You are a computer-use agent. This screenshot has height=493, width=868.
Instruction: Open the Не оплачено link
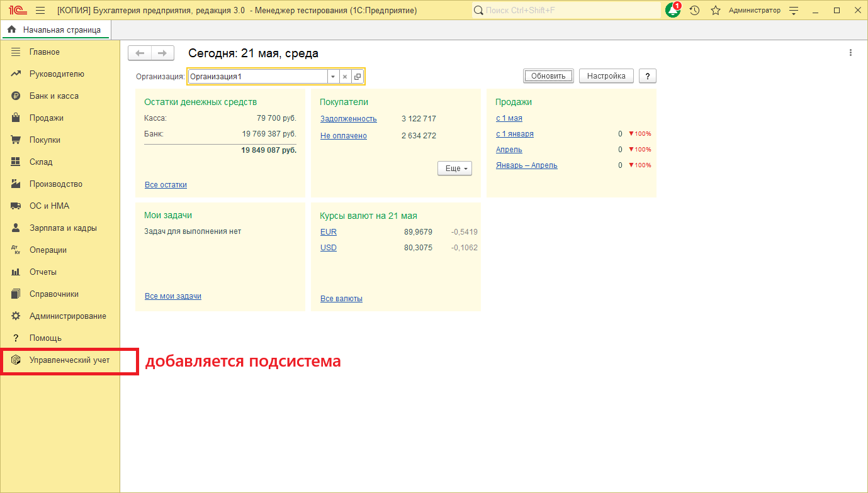click(x=344, y=136)
